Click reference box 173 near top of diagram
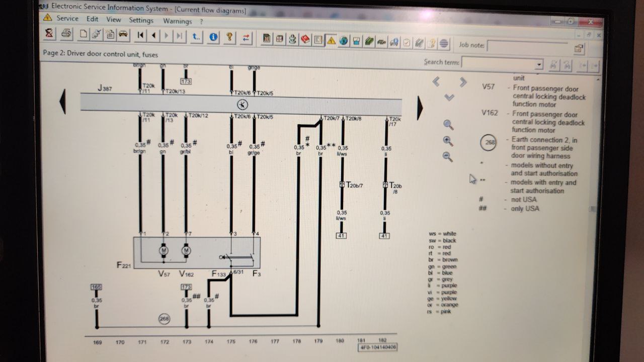644x362 pixels. click(186, 81)
